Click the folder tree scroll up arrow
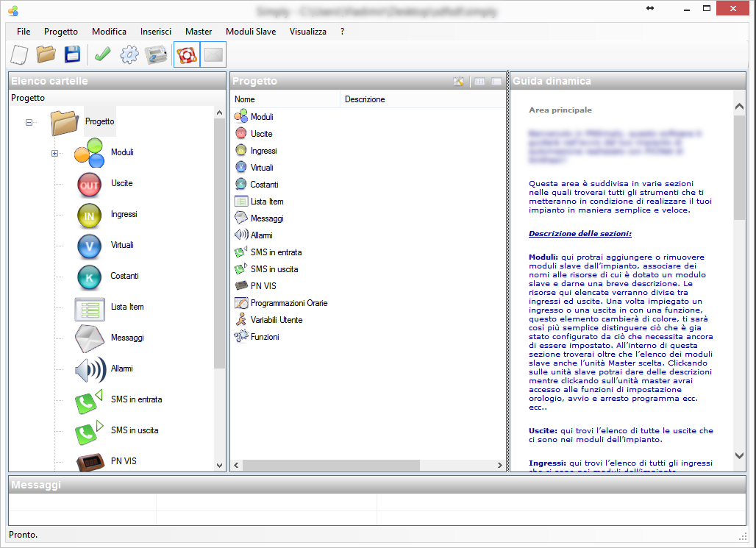Image resolution: width=756 pixels, height=548 pixels. (219, 113)
